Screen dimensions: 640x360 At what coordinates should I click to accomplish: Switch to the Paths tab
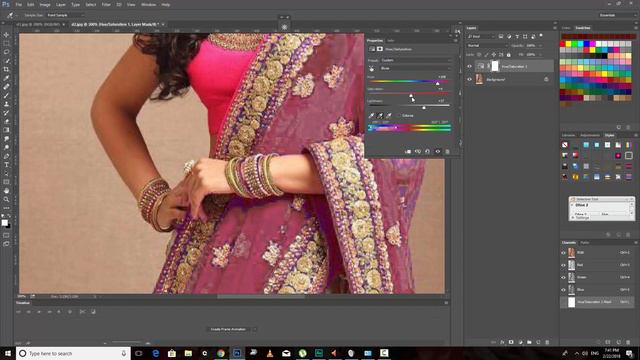(x=585, y=242)
